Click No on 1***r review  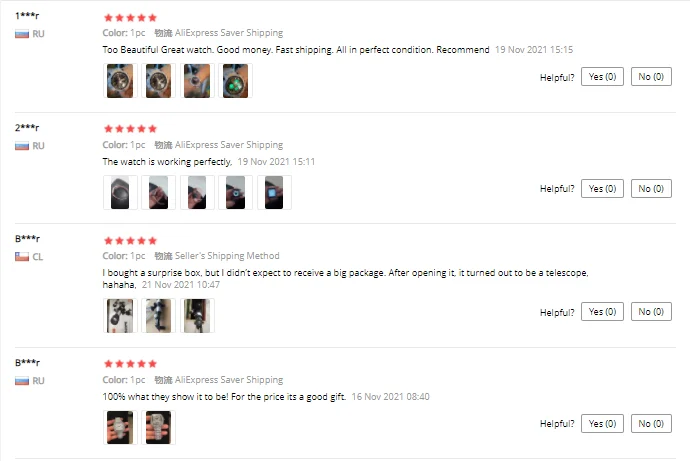[x=651, y=77]
